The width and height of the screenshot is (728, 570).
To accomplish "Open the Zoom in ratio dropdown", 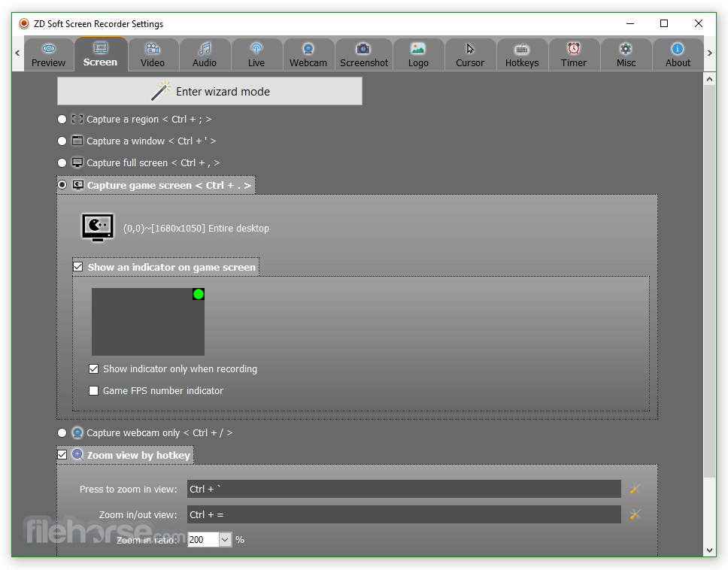I will point(225,540).
